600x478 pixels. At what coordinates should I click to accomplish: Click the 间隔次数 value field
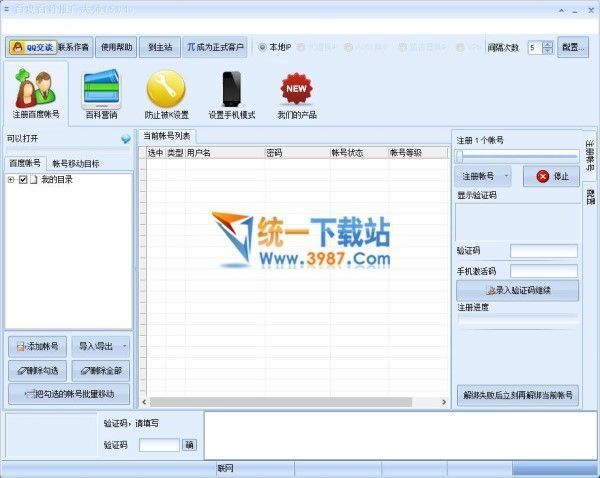coord(535,47)
